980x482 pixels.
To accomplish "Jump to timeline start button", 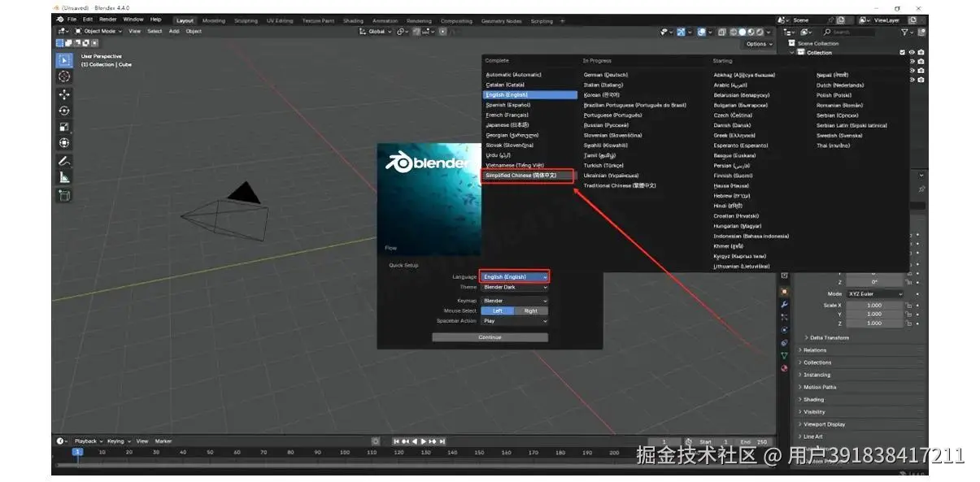I will tap(396, 441).
